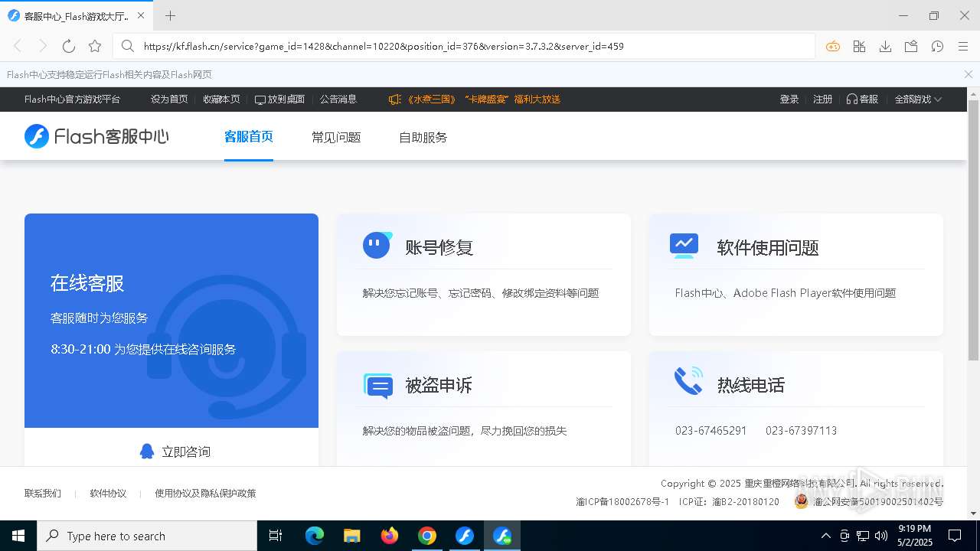This screenshot has height=551, width=980.
Task: Click 软件协议 footer link
Action: coord(108,494)
